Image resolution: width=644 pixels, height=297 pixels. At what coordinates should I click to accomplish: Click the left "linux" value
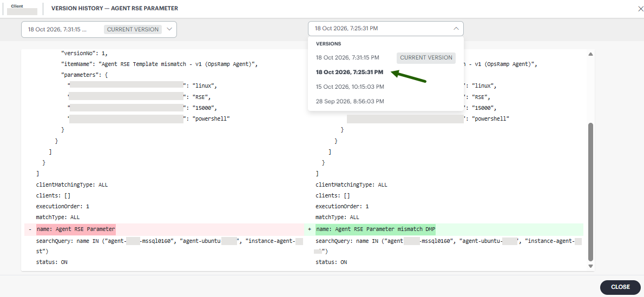(205, 86)
